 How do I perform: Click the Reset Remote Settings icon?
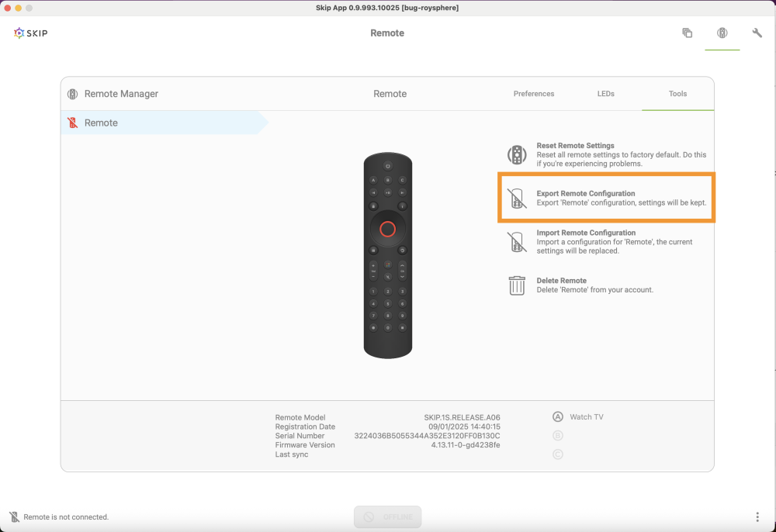click(517, 155)
